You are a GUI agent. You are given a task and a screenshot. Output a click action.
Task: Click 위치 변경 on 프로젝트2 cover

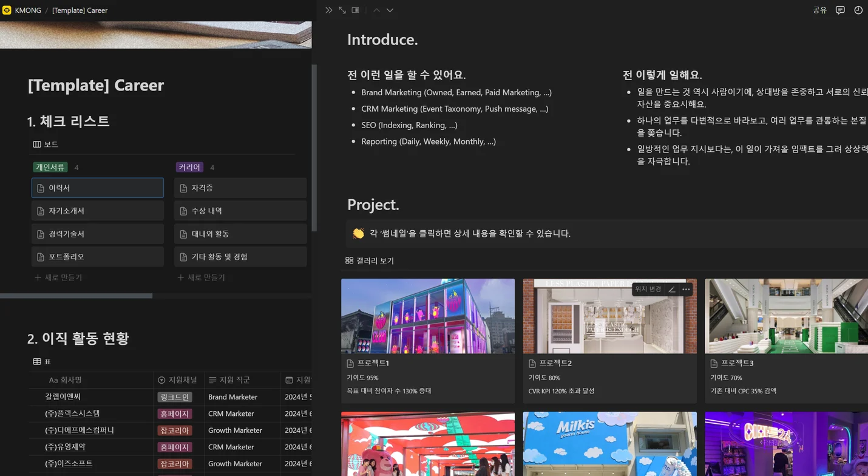[x=648, y=290]
